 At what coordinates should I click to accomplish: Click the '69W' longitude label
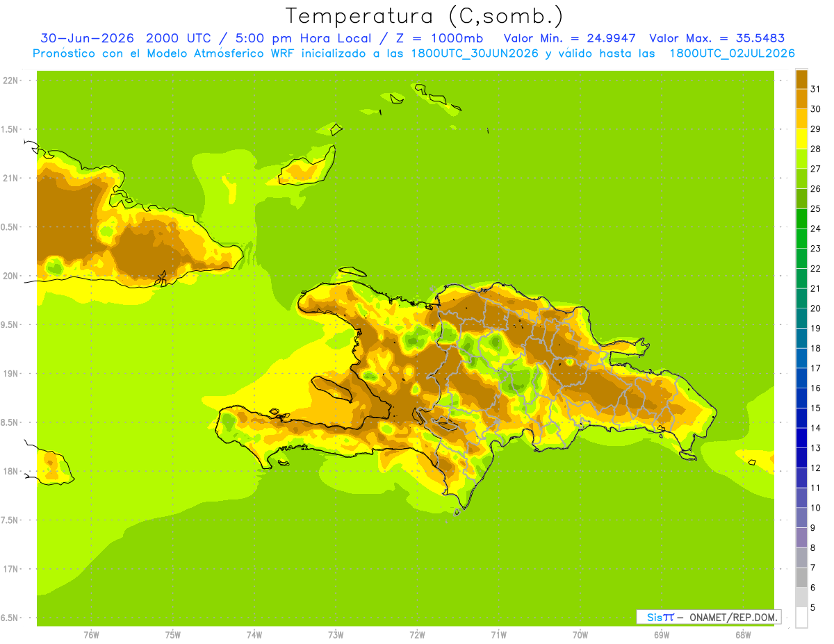pyautogui.click(x=662, y=635)
